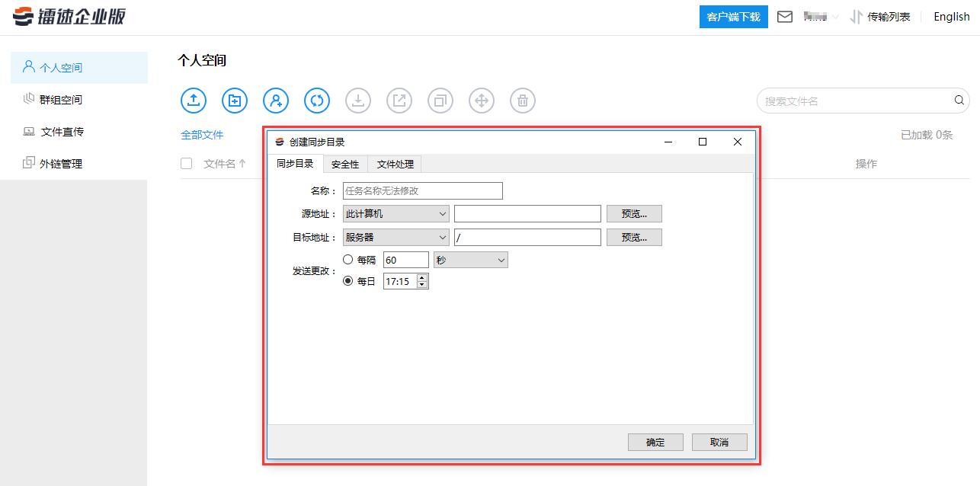Screen dimensions: 980x486
Task: Click the sync directory icon
Action: click(x=316, y=100)
